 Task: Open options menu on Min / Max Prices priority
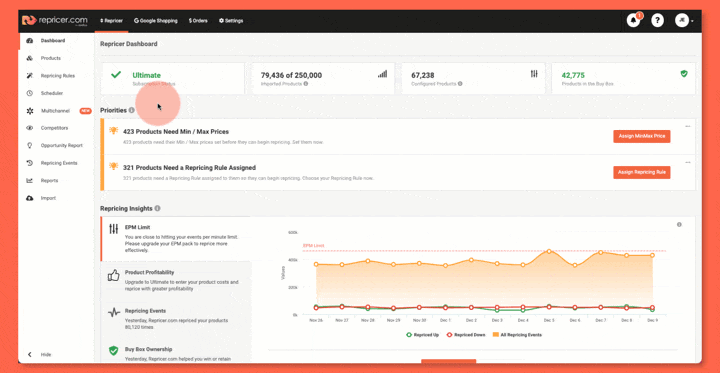(x=688, y=126)
